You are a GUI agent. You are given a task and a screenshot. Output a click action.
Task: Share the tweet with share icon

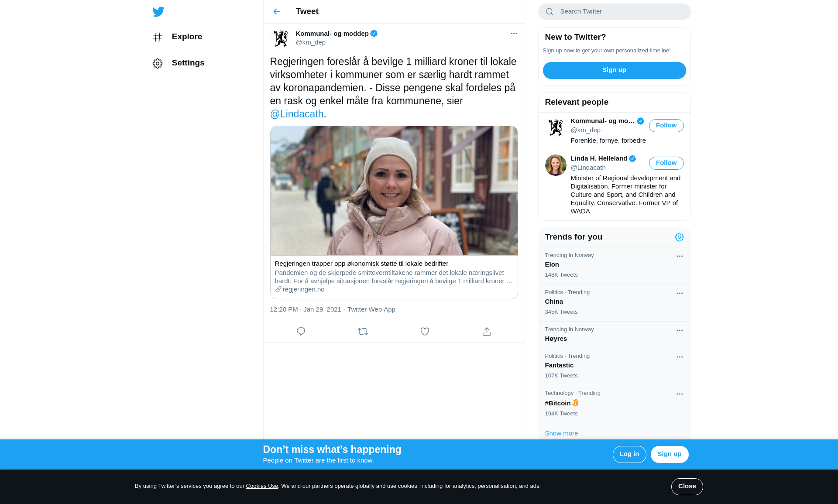pos(487,332)
